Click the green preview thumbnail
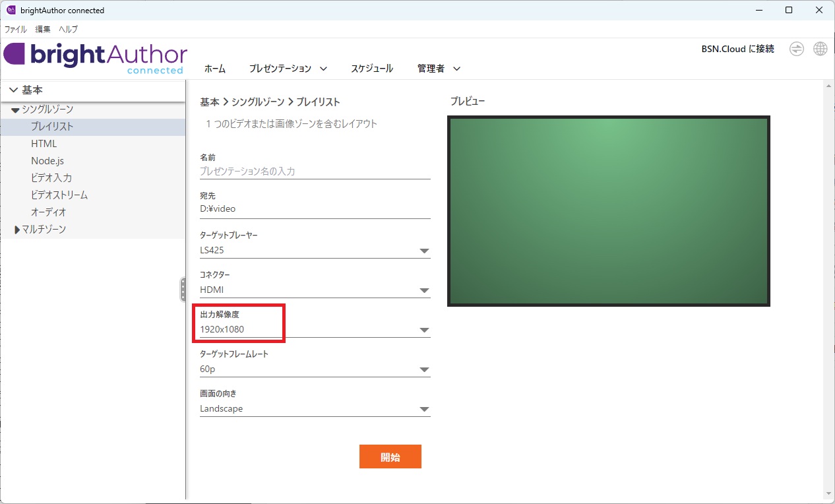 pos(608,211)
